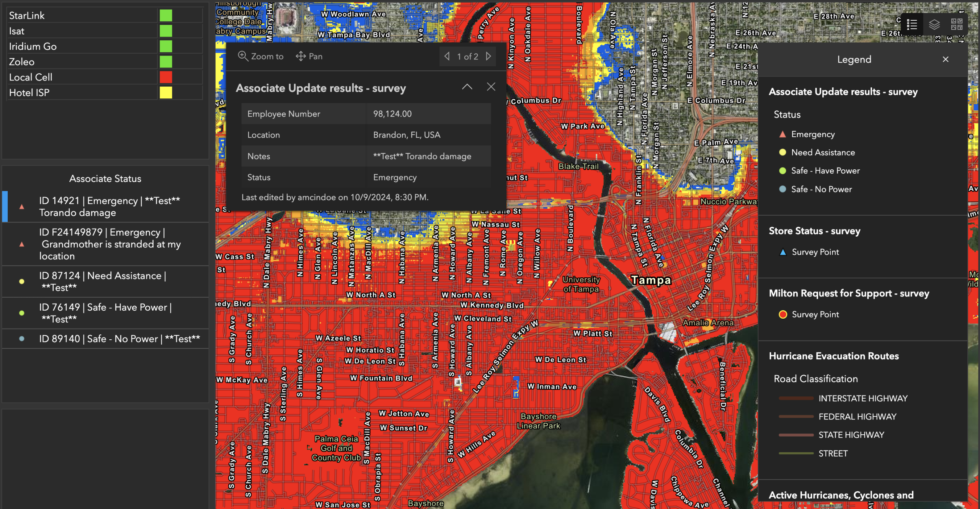Click the Milton Request Survey Point circle symbol
This screenshot has width=980, height=509.
pos(783,314)
